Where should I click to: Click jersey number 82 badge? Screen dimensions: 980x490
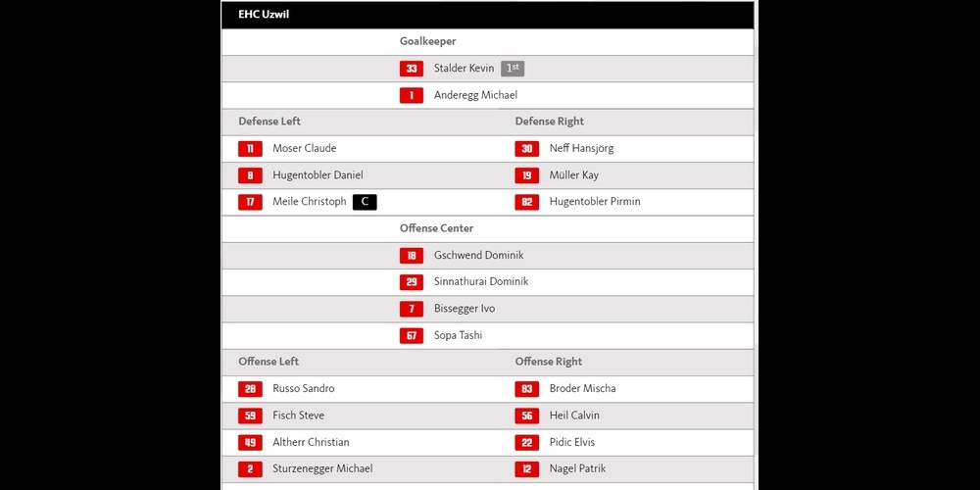(526, 202)
